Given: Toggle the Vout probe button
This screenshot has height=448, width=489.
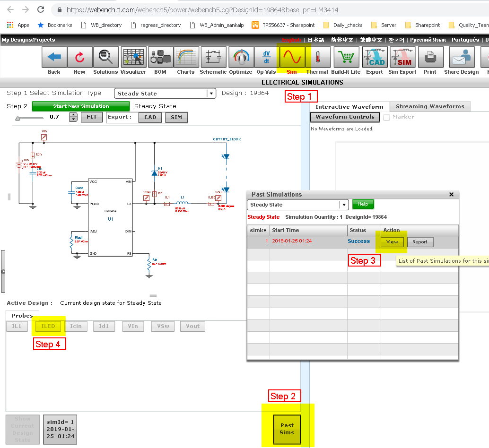Looking at the screenshot, I should click(x=193, y=326).
